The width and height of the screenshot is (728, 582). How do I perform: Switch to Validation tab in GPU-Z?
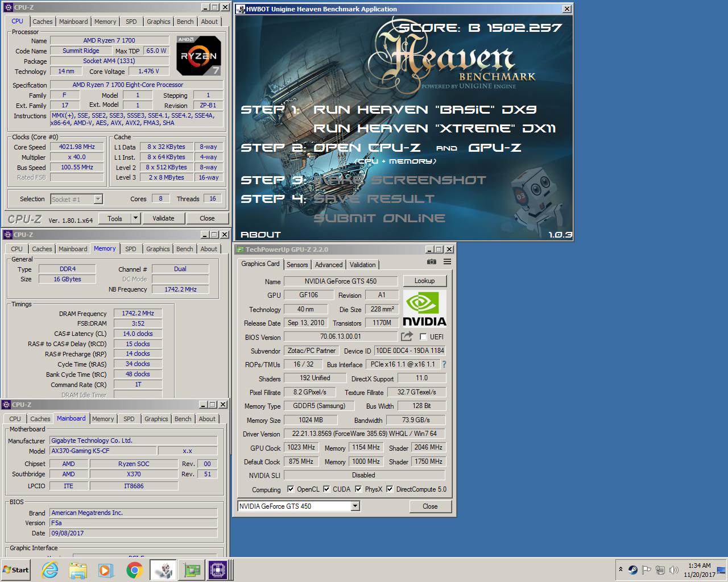[362, 265]
